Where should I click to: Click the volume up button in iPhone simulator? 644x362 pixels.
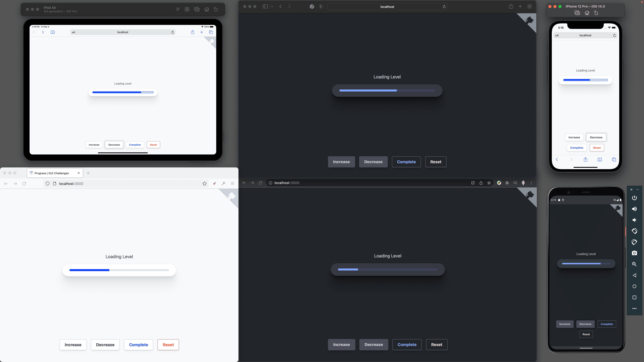(x=634, y=209)
